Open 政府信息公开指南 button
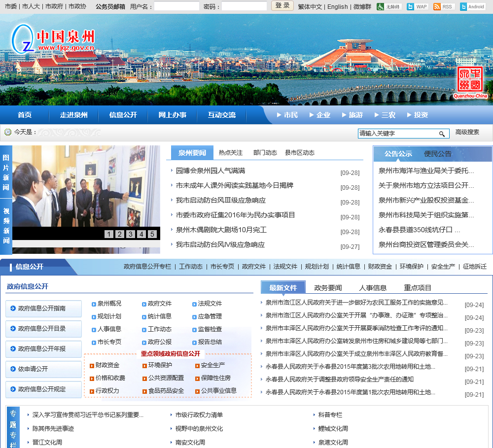 (44, 309)
